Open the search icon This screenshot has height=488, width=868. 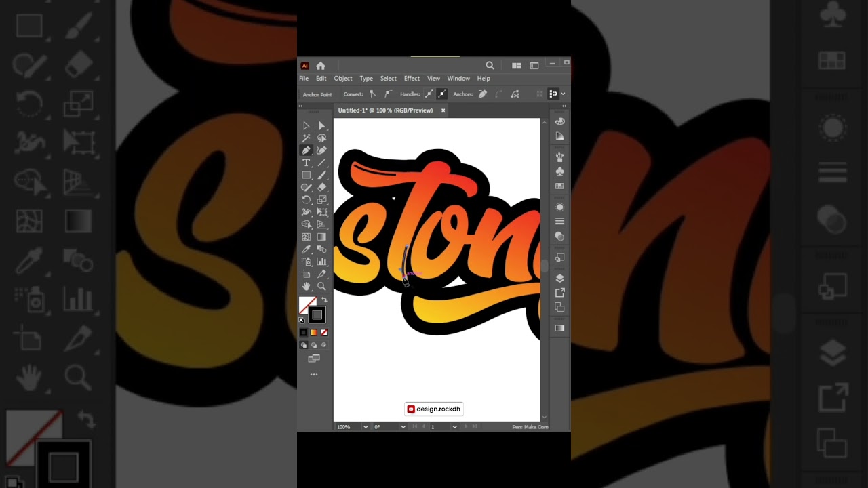(x=490, y=66)
